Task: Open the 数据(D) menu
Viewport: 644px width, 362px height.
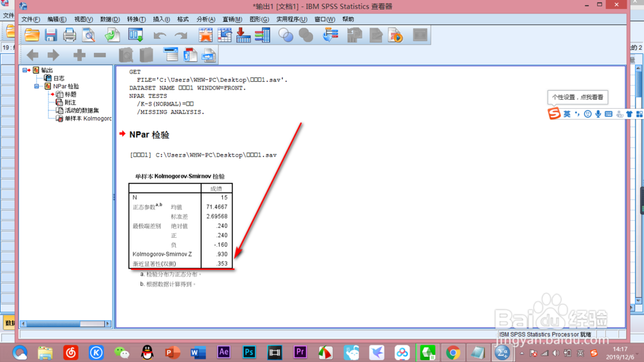Action: (110, 19)
